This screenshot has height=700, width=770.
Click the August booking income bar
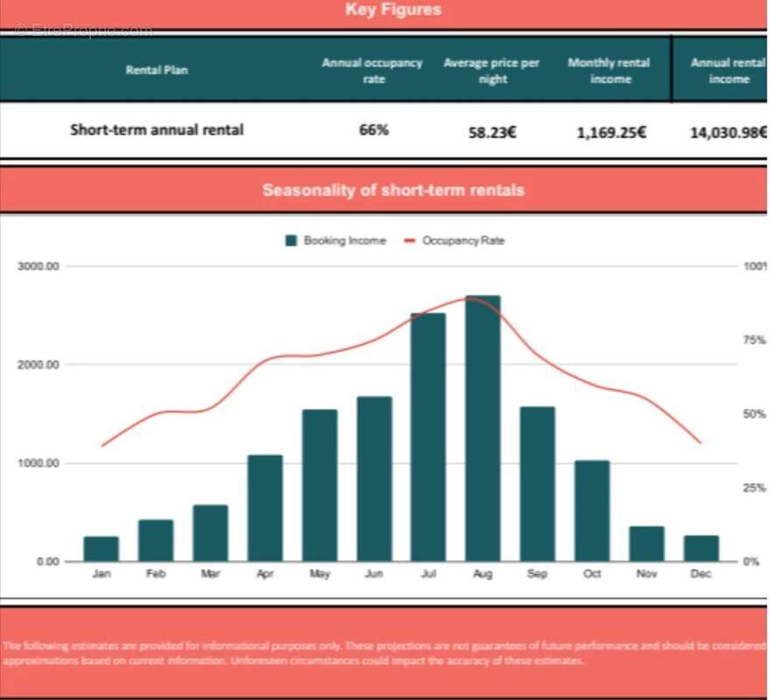coord(482,429)
